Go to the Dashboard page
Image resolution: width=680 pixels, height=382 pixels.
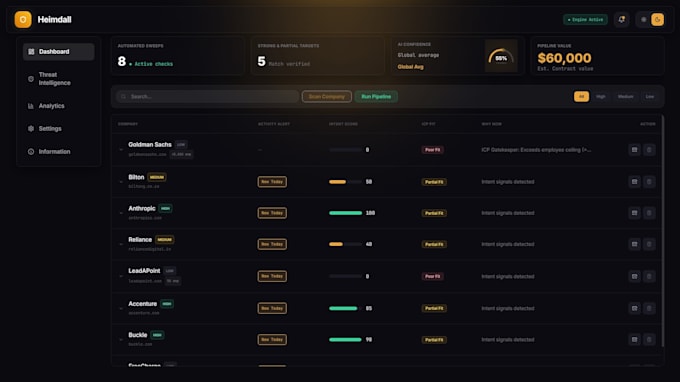[59, 52]
